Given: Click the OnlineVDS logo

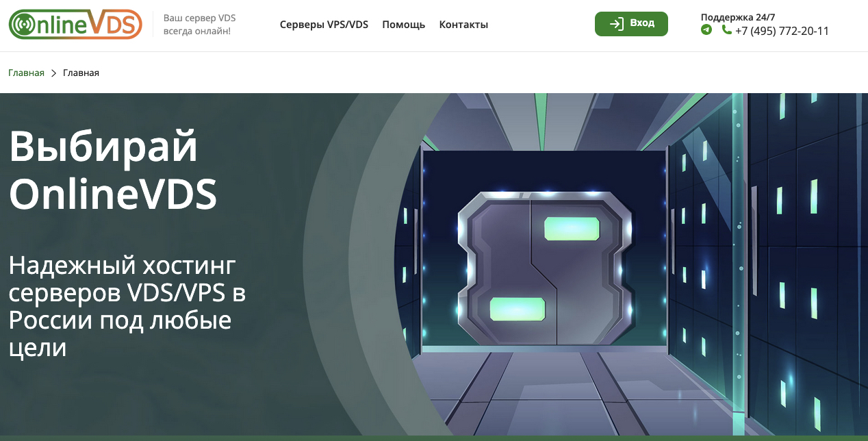Looking at the screenshot, I should tap(75, 24).
